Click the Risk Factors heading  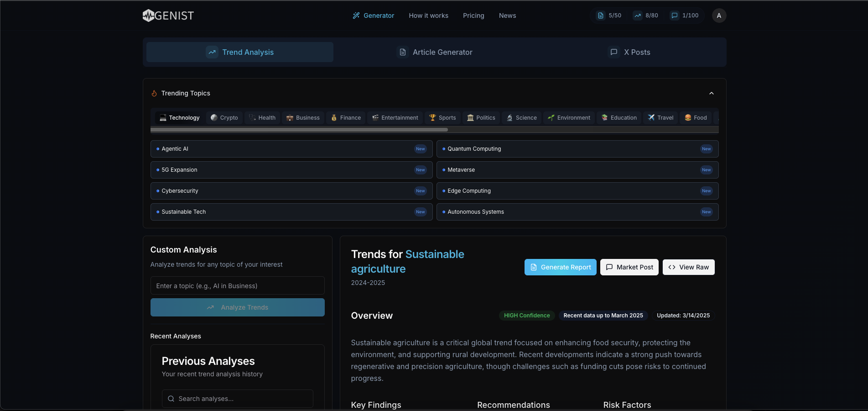click(x=627, y=405)
